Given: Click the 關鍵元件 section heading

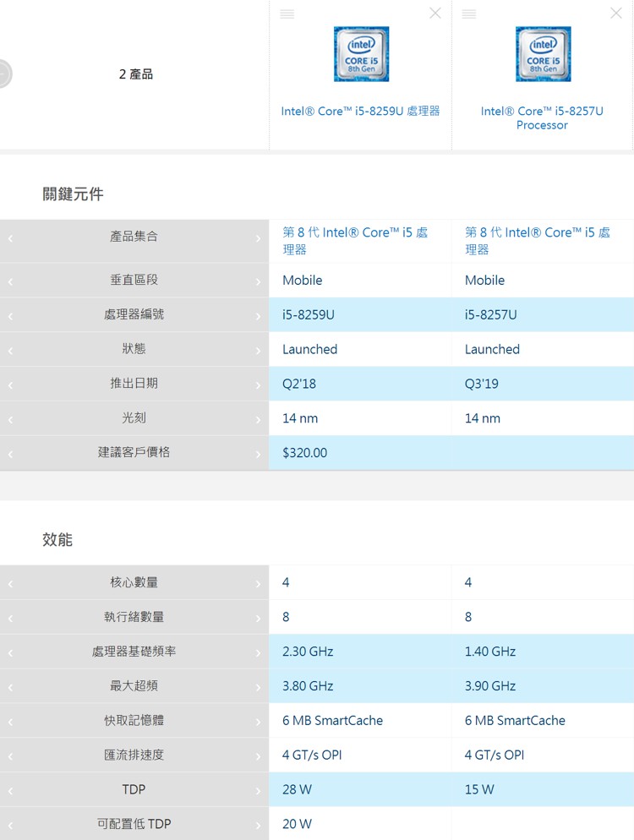Looking at the screenshot, I should pyautogui.click(x=73, y=194).
